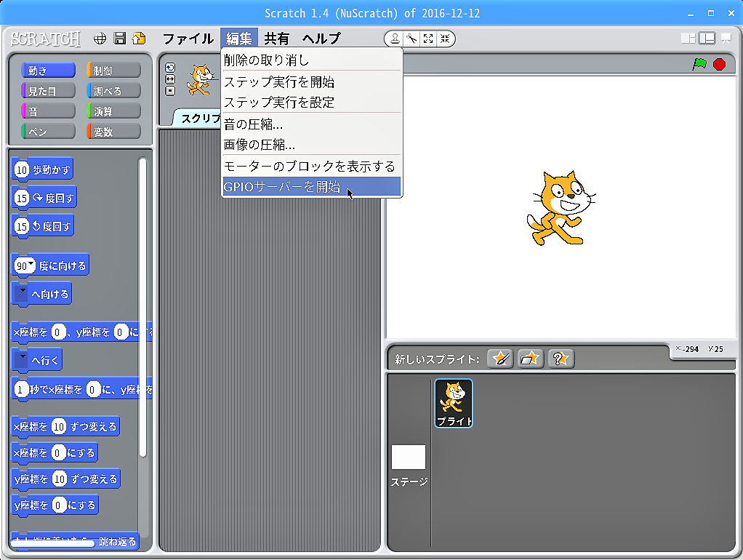Maximize the Scratch window
Image resolution: width=743 pixels, height=560 pixels.
pyautogui.click(x=711, y=13)
